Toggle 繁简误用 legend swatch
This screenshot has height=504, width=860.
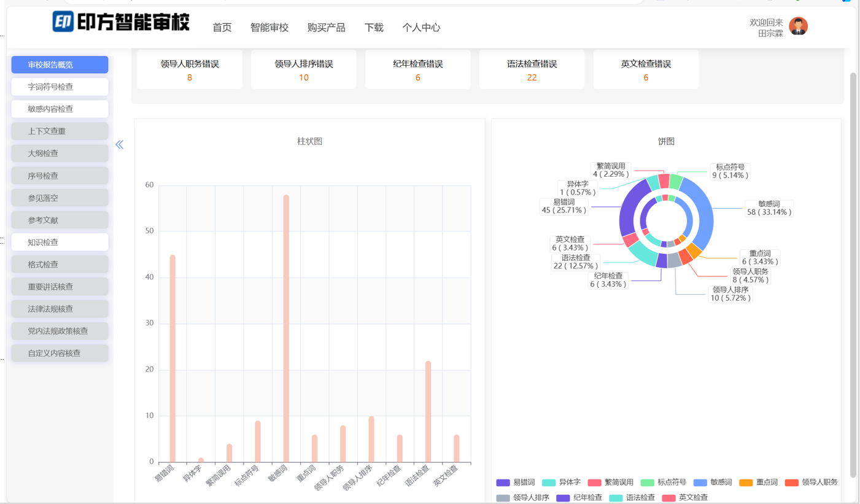(594, 483)
